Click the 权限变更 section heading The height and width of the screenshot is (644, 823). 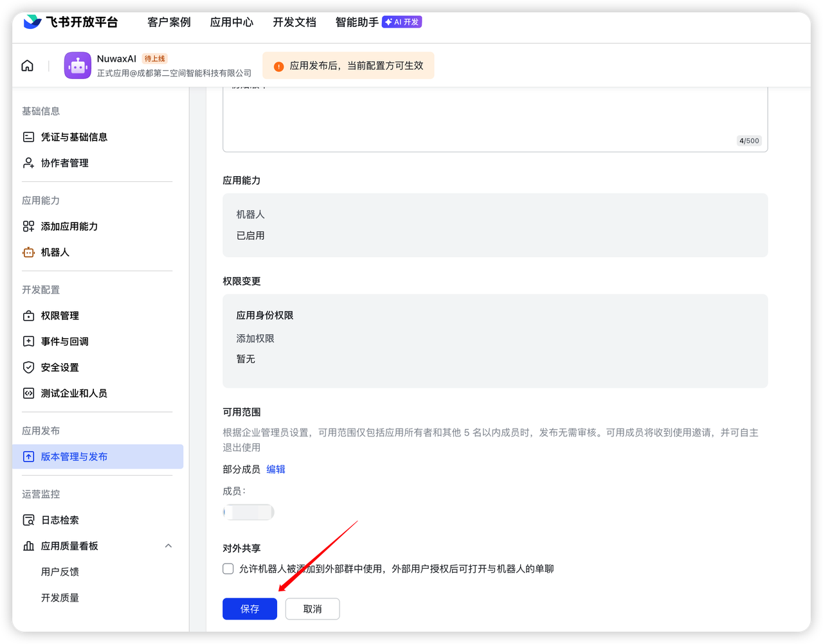click(x=242, y=282)
